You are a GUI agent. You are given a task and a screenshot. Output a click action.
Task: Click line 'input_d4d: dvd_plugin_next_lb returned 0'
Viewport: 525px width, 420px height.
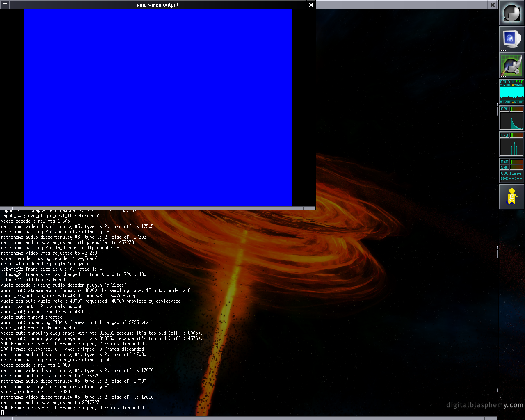[50, 216]
